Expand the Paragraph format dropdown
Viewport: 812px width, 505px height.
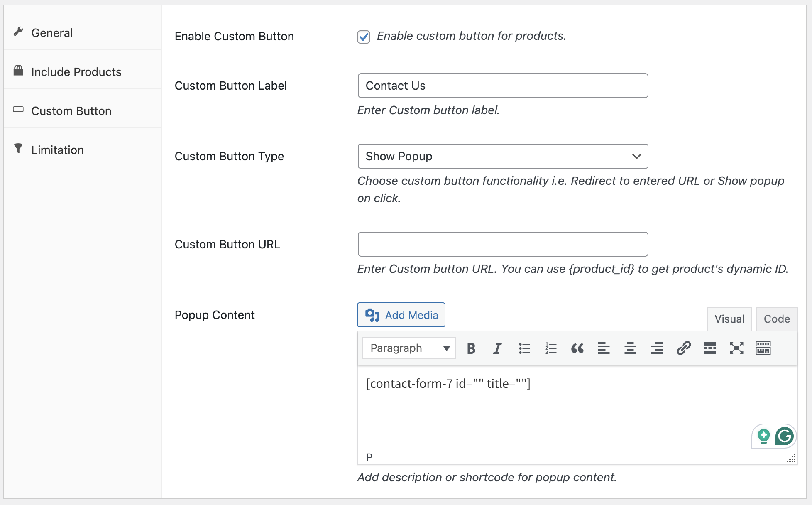coord(409,348)
